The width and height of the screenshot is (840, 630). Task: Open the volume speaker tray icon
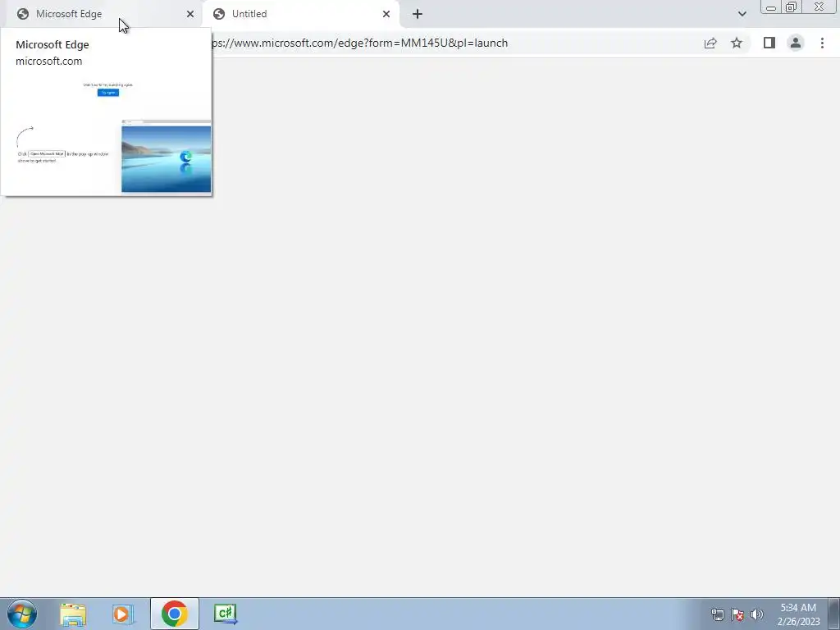[x=757, y=614]
